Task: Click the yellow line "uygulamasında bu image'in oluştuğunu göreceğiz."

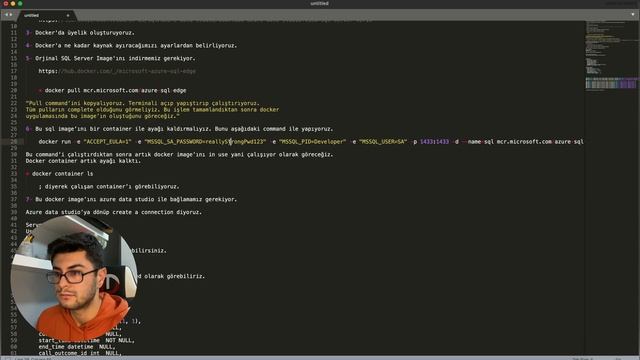Action: (103, 116)
